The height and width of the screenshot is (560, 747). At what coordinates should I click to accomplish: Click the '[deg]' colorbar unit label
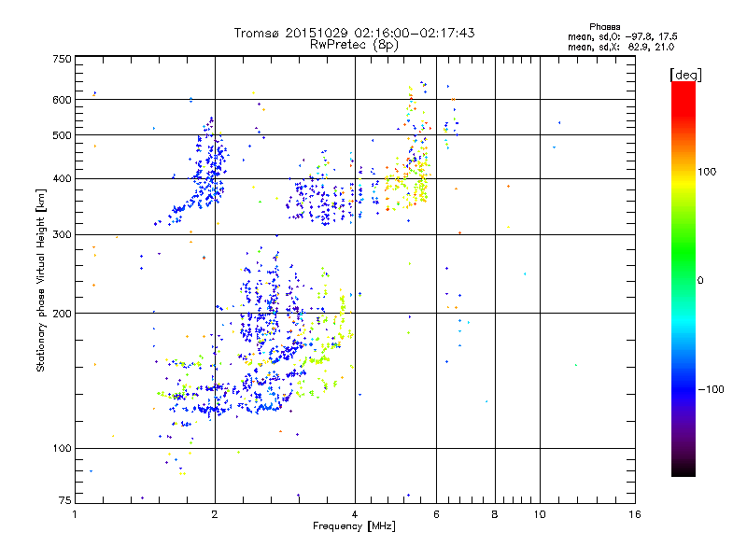685,75
